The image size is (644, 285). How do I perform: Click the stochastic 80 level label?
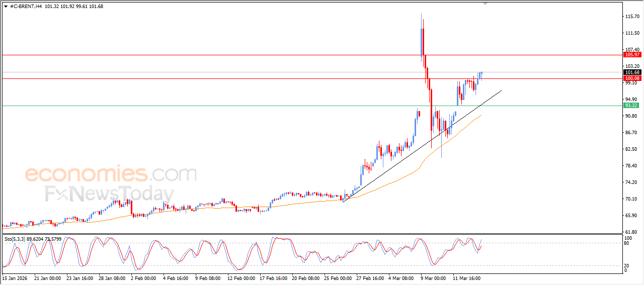pyautogui.click(x=627, y=243)
